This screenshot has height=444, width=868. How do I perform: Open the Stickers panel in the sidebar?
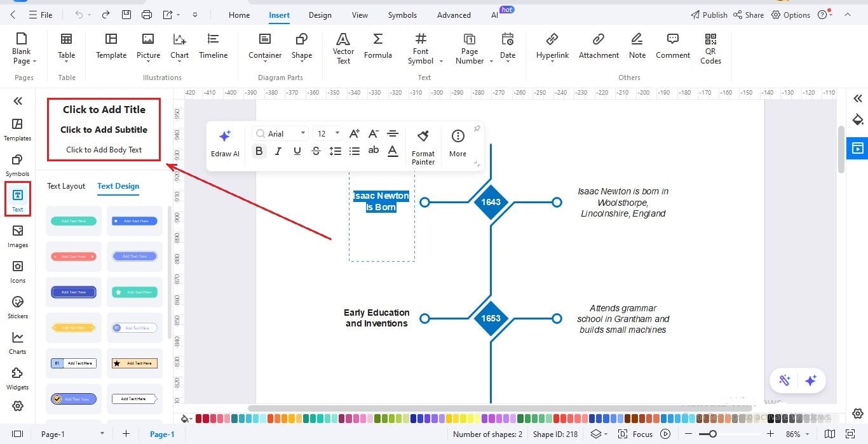(x=17, y=306)
